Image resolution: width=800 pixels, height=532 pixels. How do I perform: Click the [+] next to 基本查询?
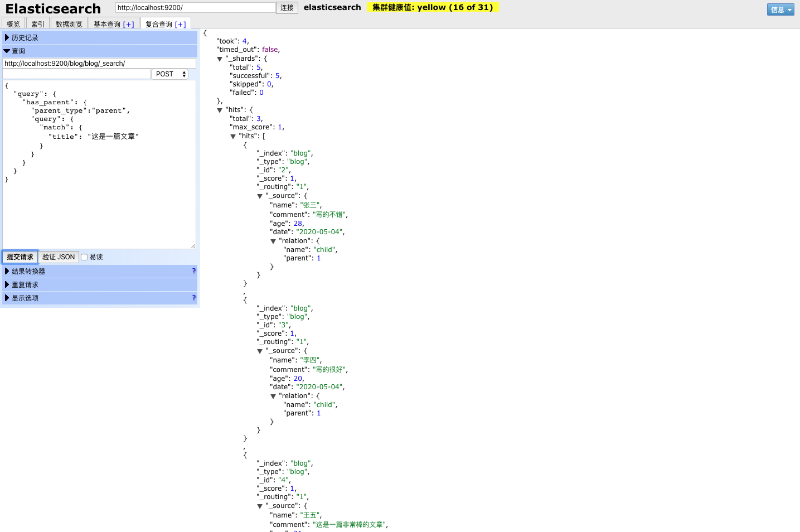pyautogui.click(x=129, y=25)
